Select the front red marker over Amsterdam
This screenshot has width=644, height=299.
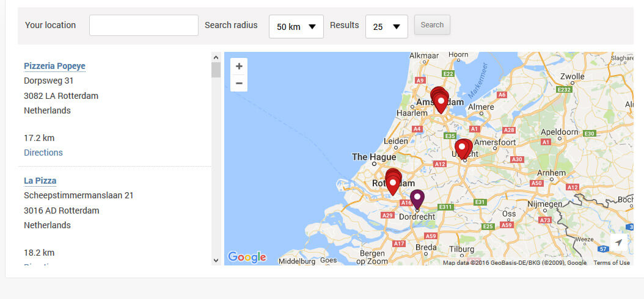click(441, 104)
